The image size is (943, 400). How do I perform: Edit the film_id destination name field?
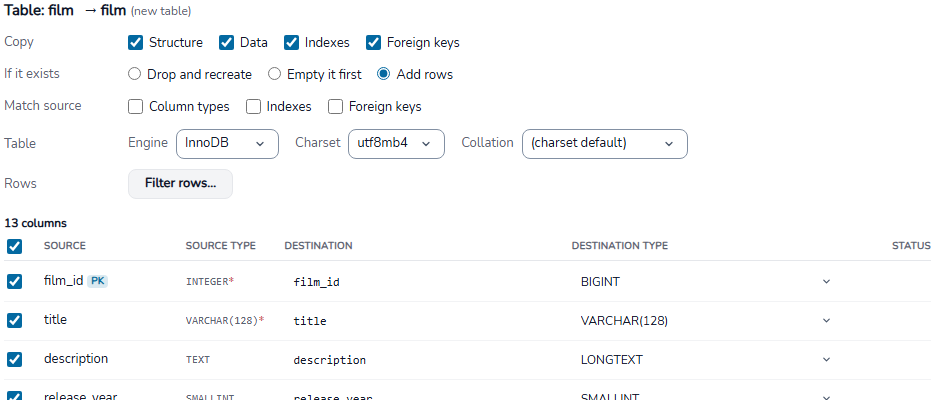coord(424,282)
